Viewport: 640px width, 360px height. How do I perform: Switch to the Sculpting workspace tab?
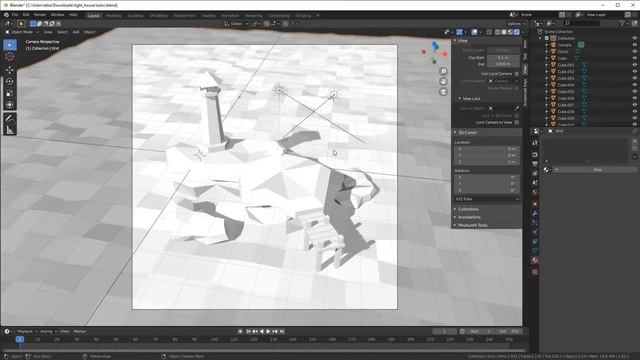(136, 16)
